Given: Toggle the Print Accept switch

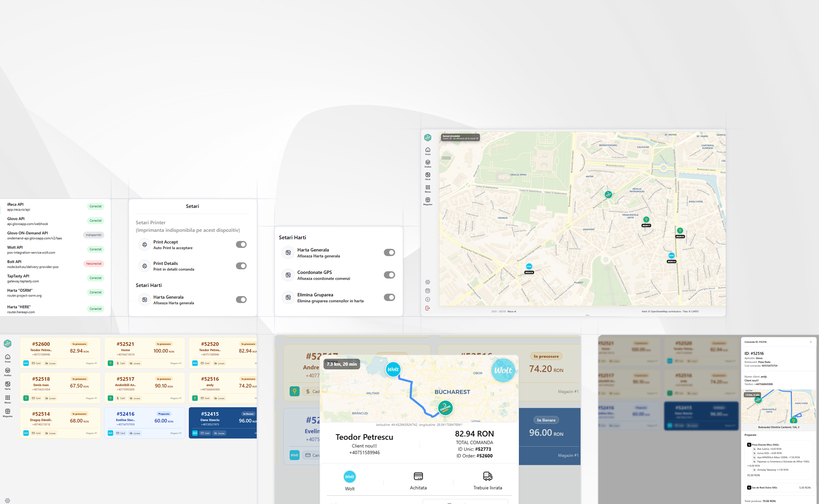Looking at the screenshot, I should [241, 244].
